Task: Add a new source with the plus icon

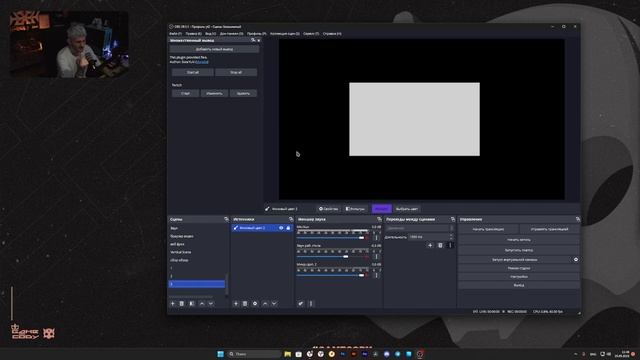Action: coord(236,304)
